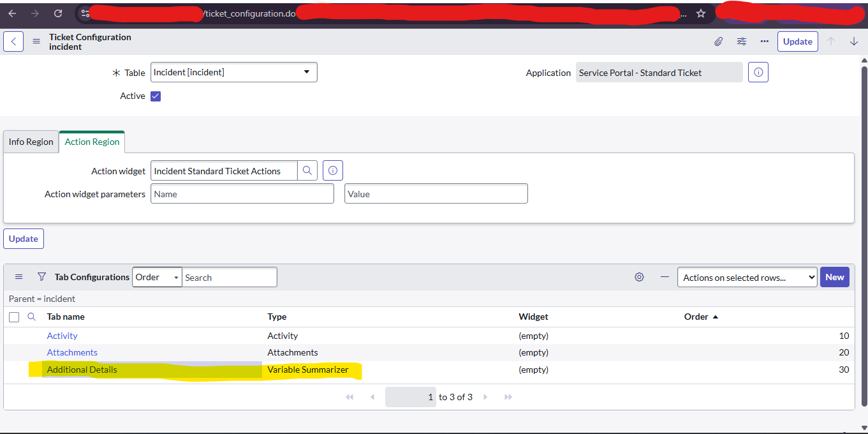Toggle filter funnel in Tab Configurations
This screenshot has height=434, width=868.
(x=41, y=277)
